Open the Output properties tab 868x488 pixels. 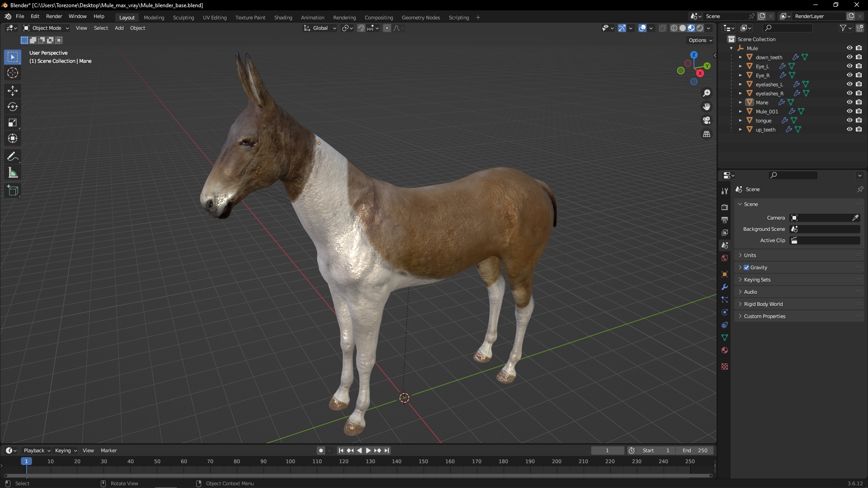(725, 220)
